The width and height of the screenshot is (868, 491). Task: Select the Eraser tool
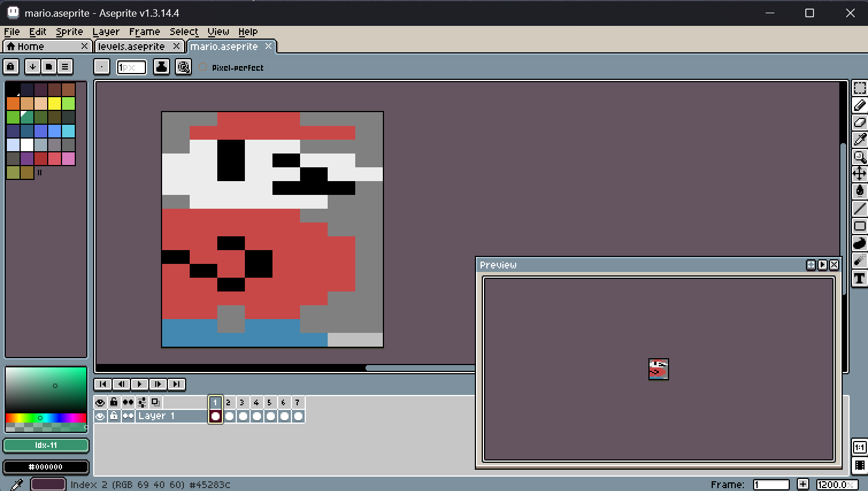(x=859, y=122)
